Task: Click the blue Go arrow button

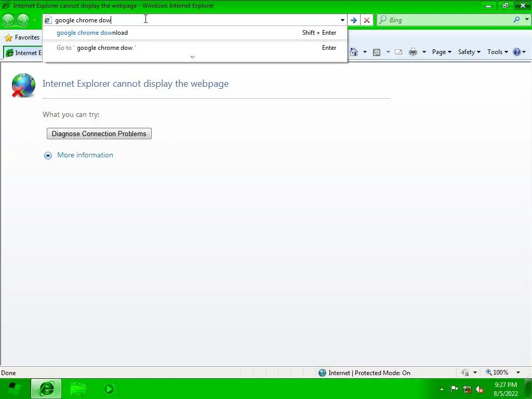Action: click(x=353, y=20)
